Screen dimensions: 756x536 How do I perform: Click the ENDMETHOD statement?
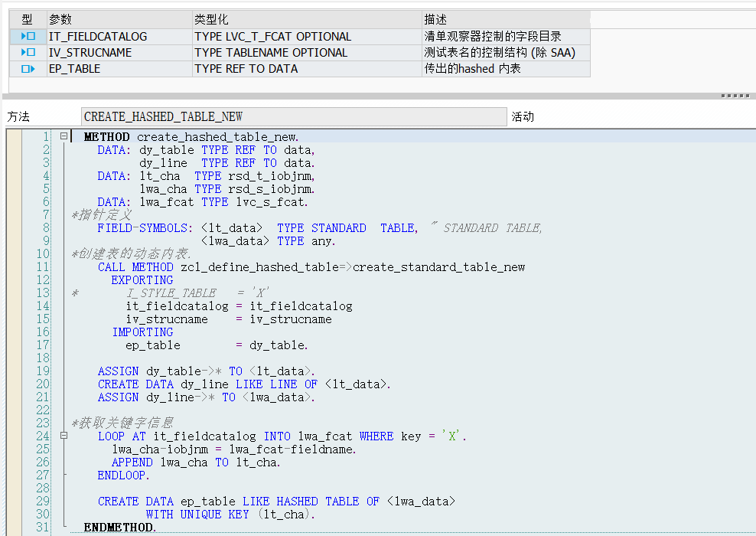[120, 528]
